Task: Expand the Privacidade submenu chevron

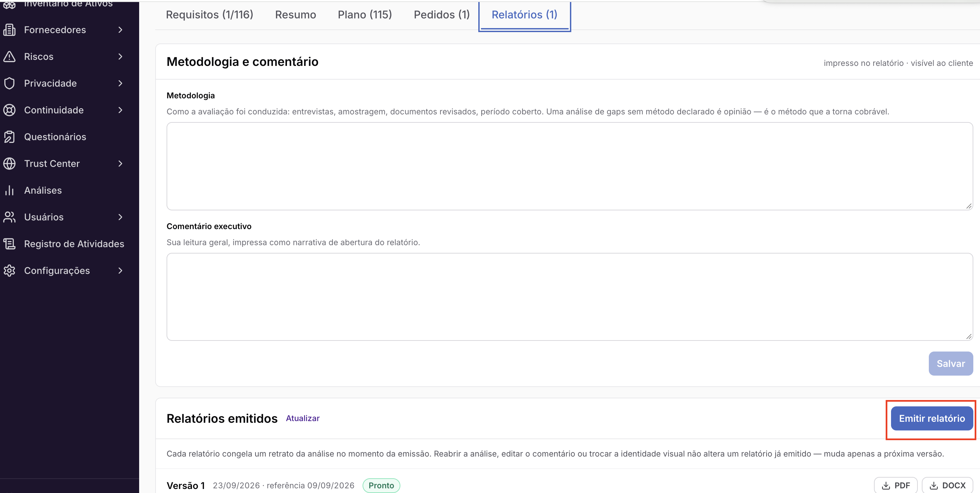Action: pyautogui.click(x=121, y=83)
